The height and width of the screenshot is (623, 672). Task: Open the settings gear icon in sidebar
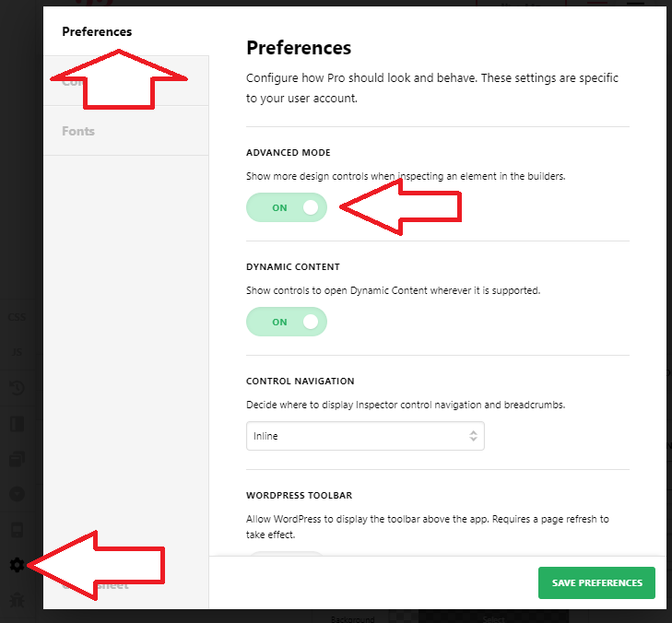(18, 565)
